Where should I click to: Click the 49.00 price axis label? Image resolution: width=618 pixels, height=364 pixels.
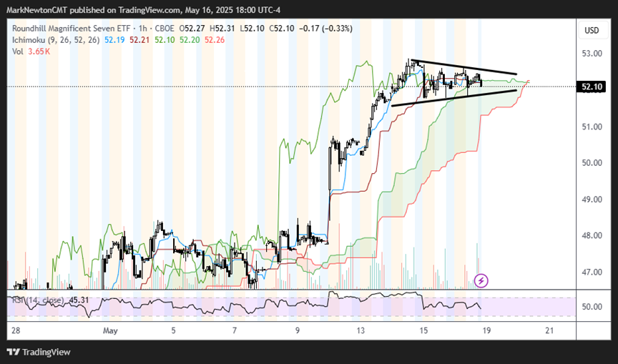(x=592, y=200)
